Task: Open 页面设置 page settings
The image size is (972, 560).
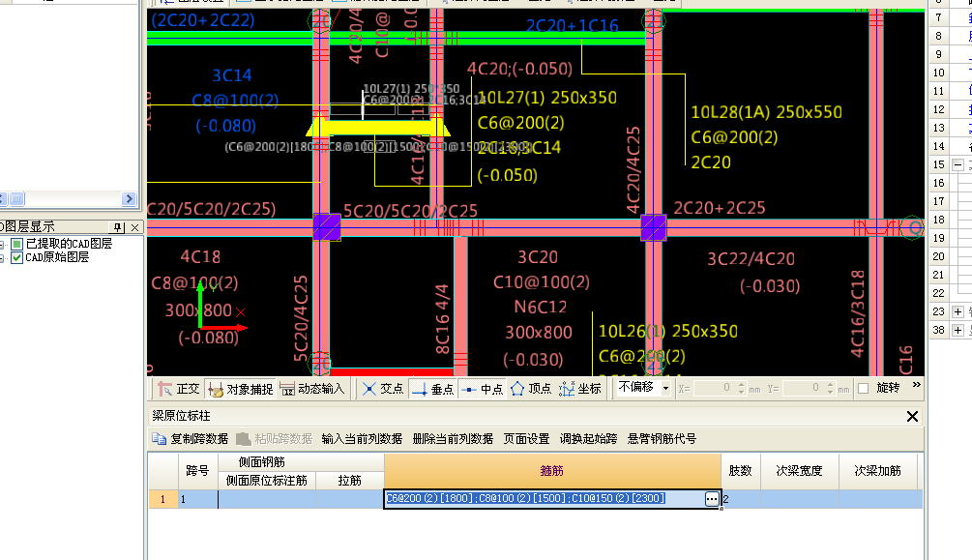Action: [526, 439]
